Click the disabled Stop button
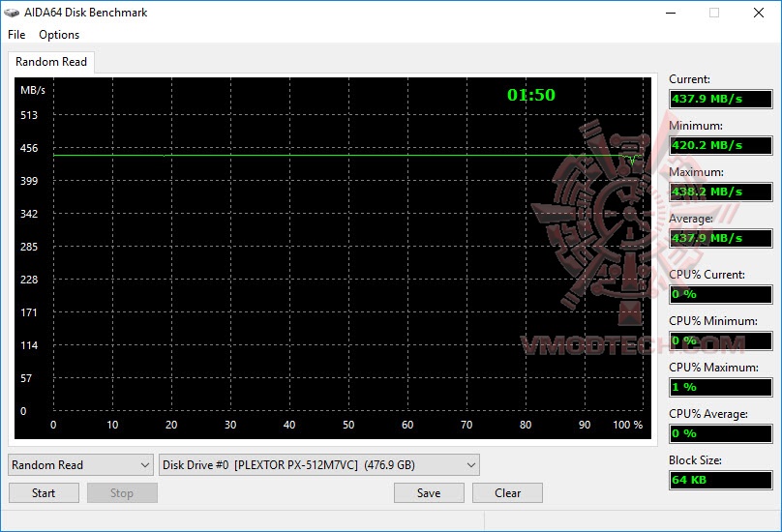 pyautogui.click(x=122, y=493)
